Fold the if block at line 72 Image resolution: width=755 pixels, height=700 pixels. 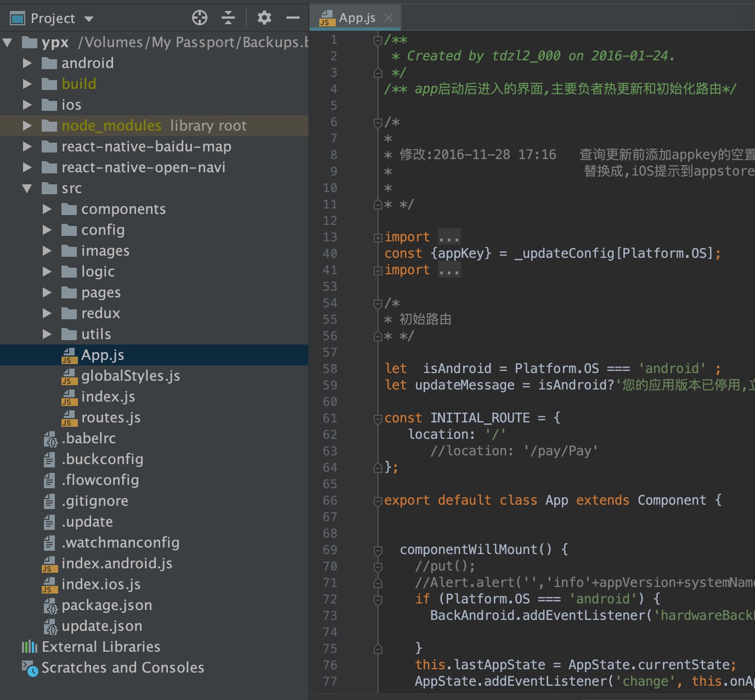coord(377,600)
